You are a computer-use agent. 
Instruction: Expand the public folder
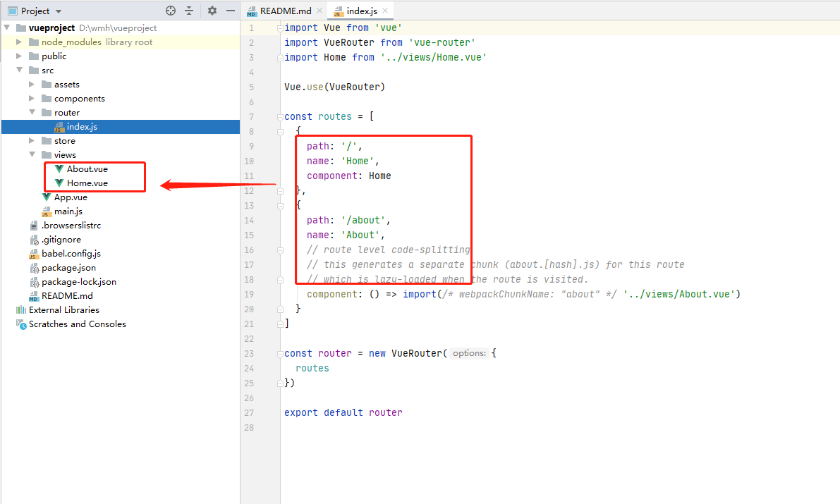19,56
